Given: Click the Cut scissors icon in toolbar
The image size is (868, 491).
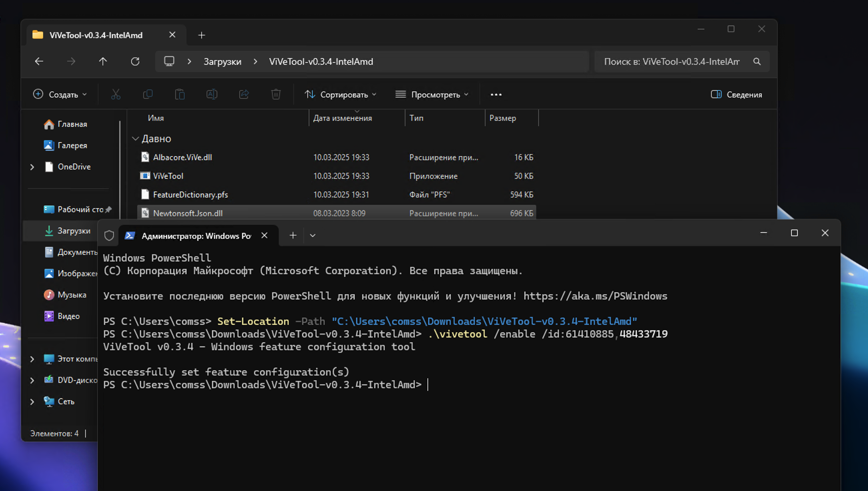Looking at the screenshot, I should click(116, 94).
